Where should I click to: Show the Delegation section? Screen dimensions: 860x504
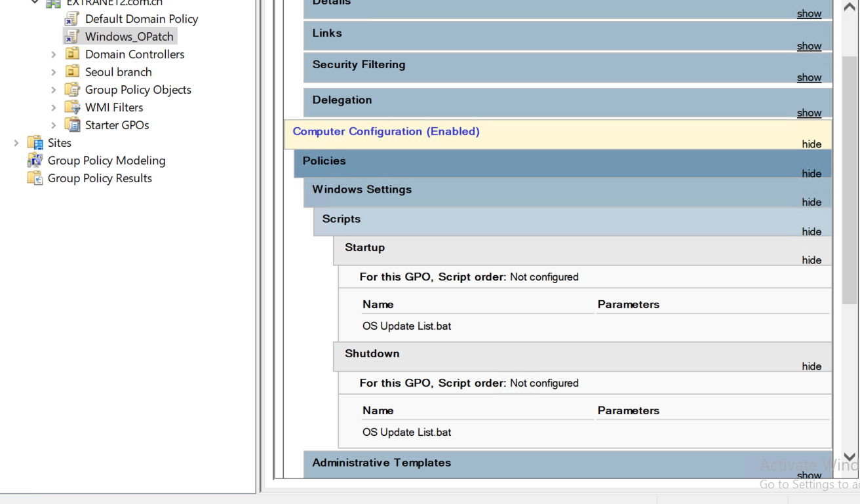(x=809, y=113)
